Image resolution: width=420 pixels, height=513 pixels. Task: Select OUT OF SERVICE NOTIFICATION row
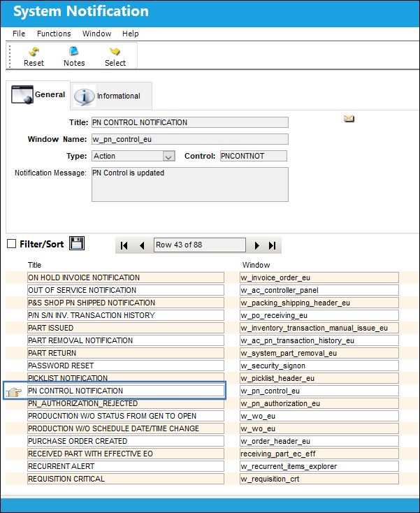tap(126, 290)
